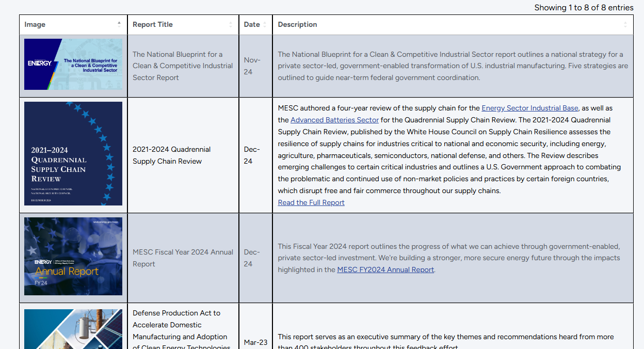
Task: Click the 2021-2024 Quadrennial Supply Chain Review title
Action: 172,155
